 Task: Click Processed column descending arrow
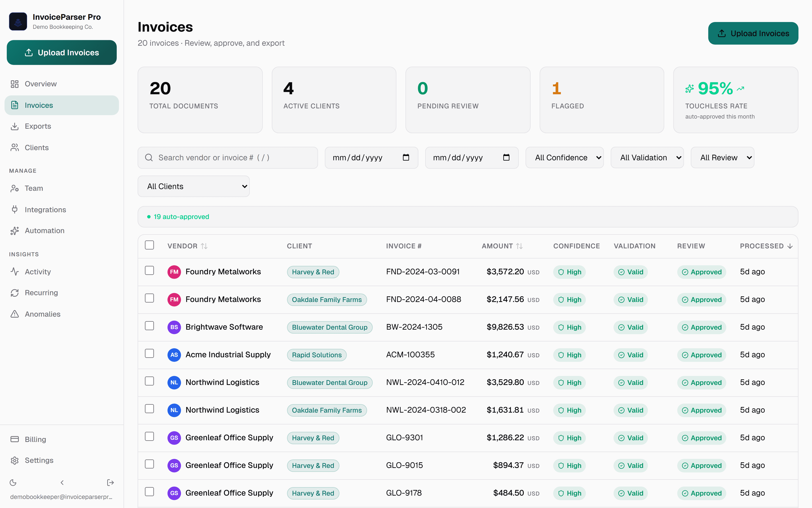(790, 246)
